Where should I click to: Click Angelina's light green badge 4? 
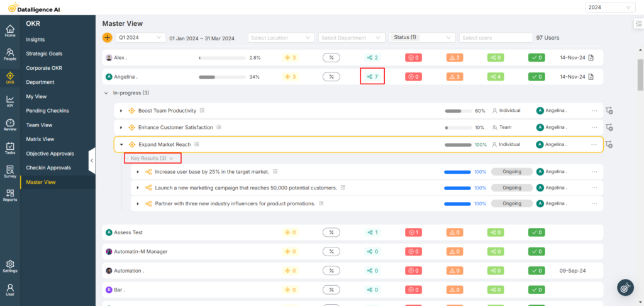(496, 77)
